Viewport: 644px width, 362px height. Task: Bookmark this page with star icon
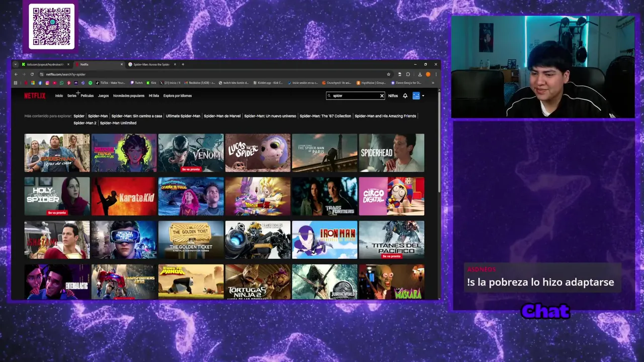click(388, 74)
